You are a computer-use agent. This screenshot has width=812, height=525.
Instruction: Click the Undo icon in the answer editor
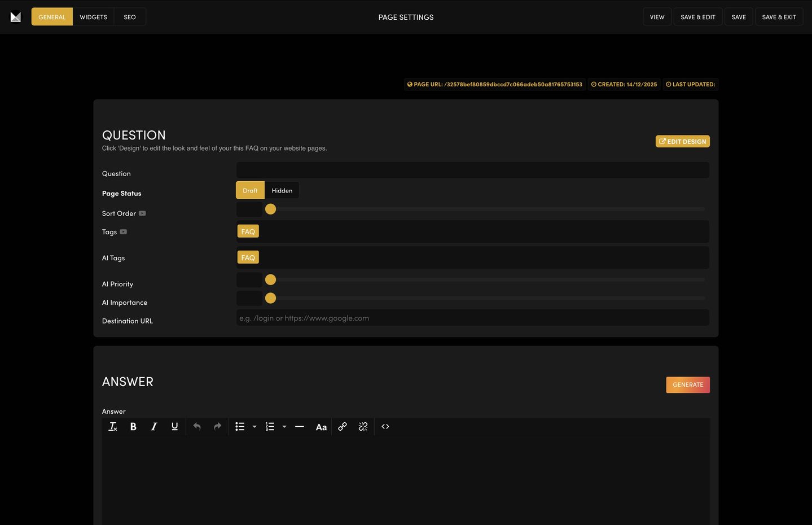pos(196,426)
